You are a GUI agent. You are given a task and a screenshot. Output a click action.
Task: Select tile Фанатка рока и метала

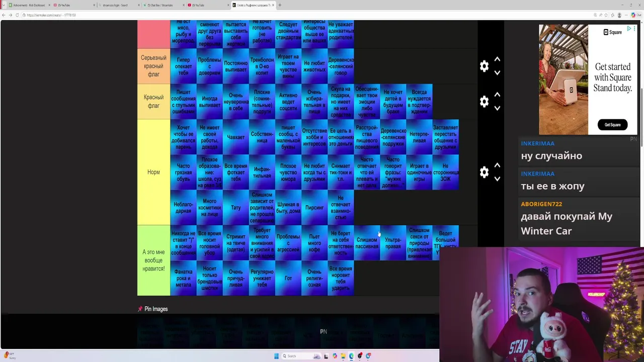pos(183,278)
